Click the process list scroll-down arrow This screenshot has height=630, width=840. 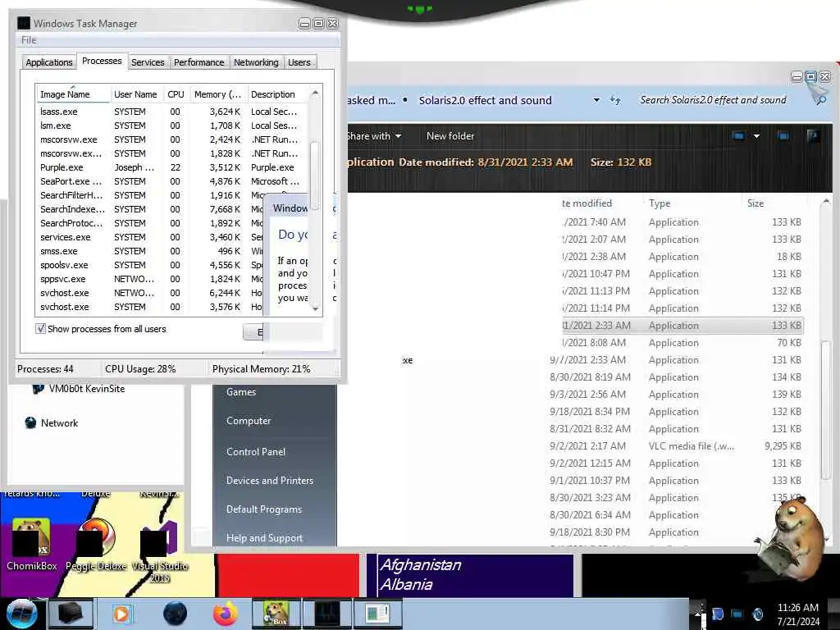[315, 308]
